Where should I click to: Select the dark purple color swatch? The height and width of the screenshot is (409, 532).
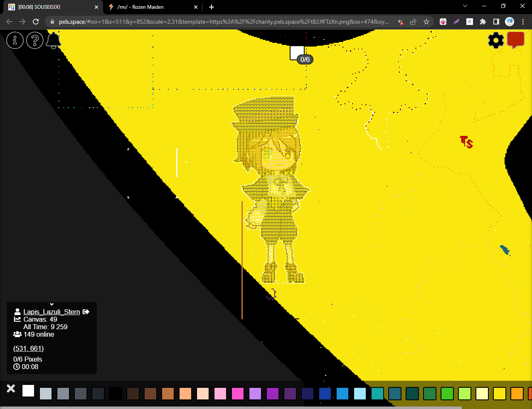[x=290, y=394]
